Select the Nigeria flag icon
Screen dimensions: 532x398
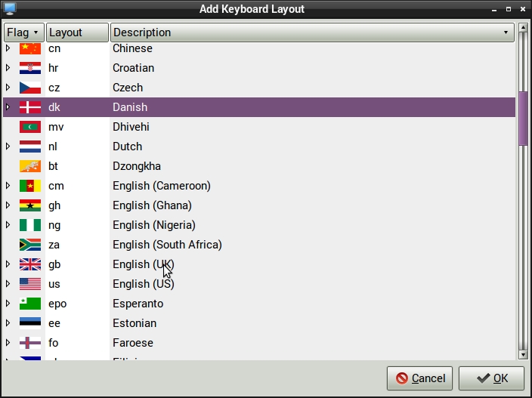point(30,225)
